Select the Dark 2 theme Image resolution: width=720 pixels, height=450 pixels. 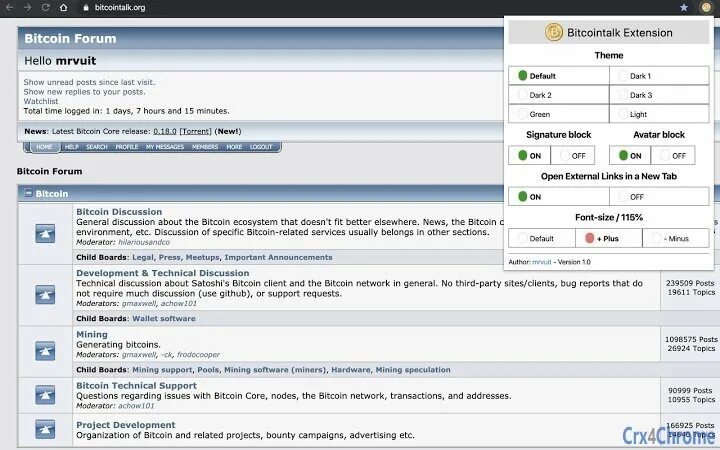tap(559, 95)
